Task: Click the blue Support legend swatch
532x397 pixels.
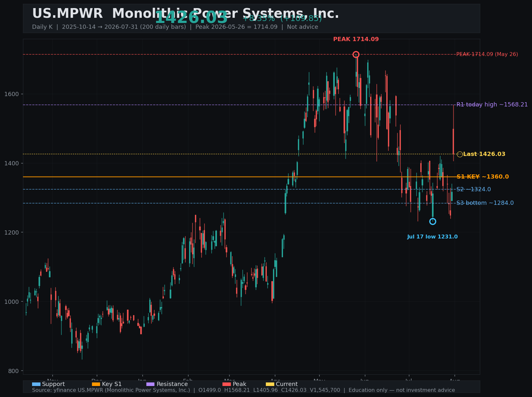Action: tap(36, 384)
